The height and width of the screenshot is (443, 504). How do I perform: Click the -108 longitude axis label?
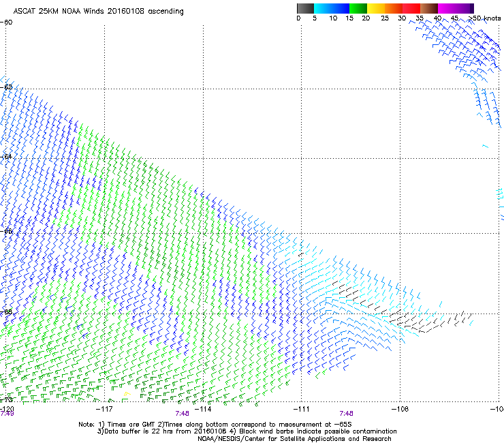(400, 409)
